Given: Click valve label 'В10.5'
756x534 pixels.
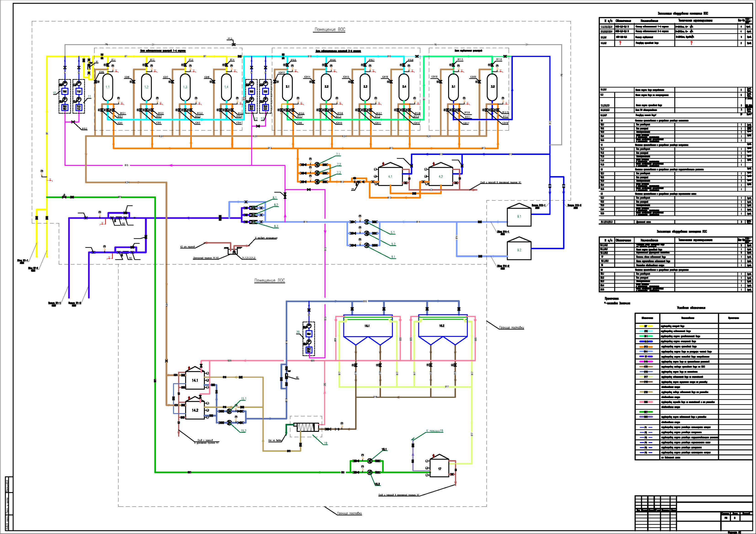Looking at the screenshot, I should [x=293, y=60].
